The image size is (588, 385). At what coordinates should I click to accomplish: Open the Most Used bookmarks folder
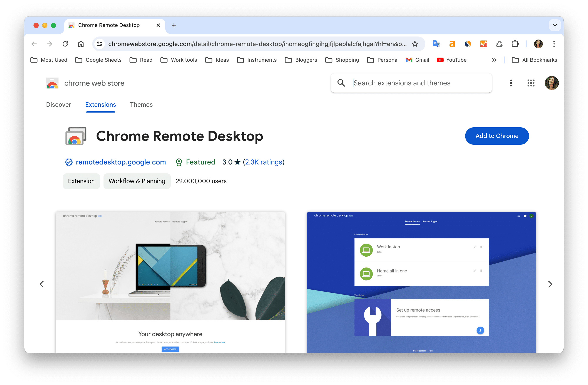point(49,60)
